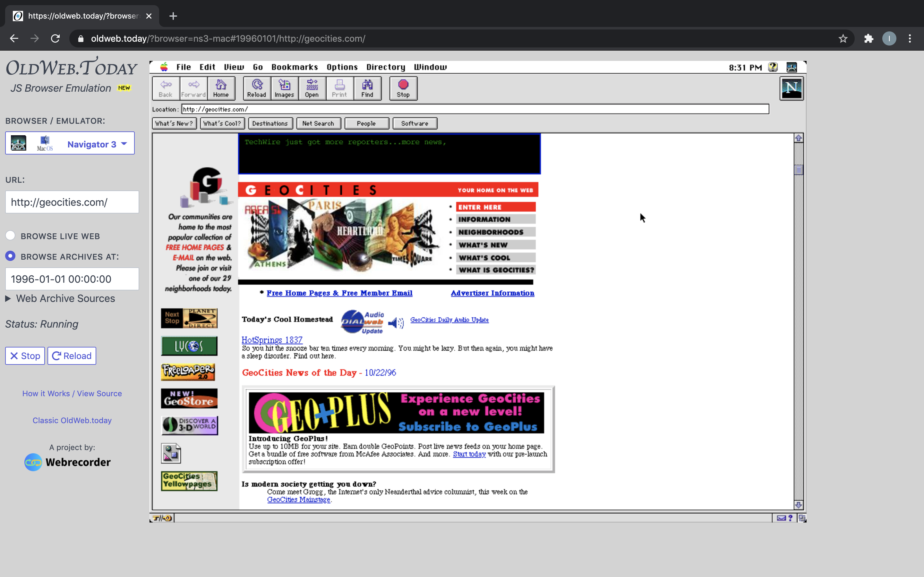Open the Directory menu
The height and width of the screenshot is (577, 924).
[386, 67]
